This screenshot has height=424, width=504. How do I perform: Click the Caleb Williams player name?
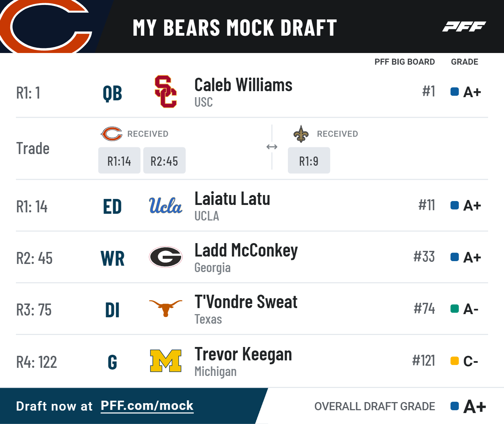click(243, 85)
